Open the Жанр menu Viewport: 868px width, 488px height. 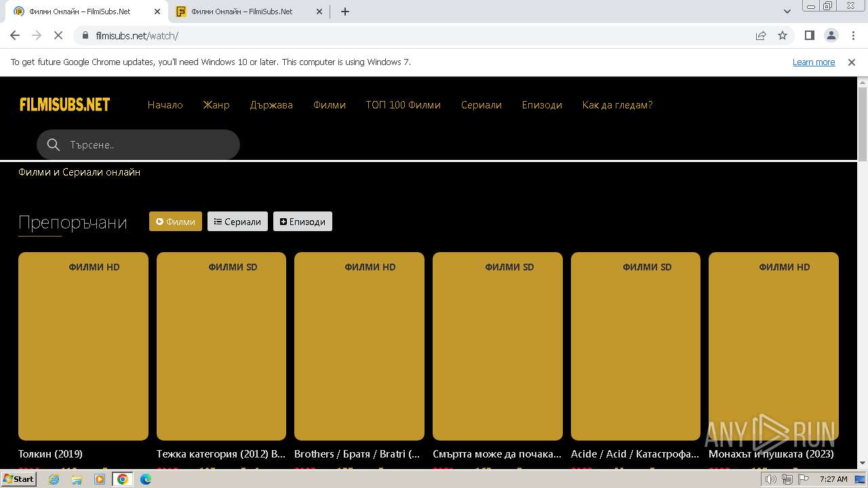coord(216,104)
